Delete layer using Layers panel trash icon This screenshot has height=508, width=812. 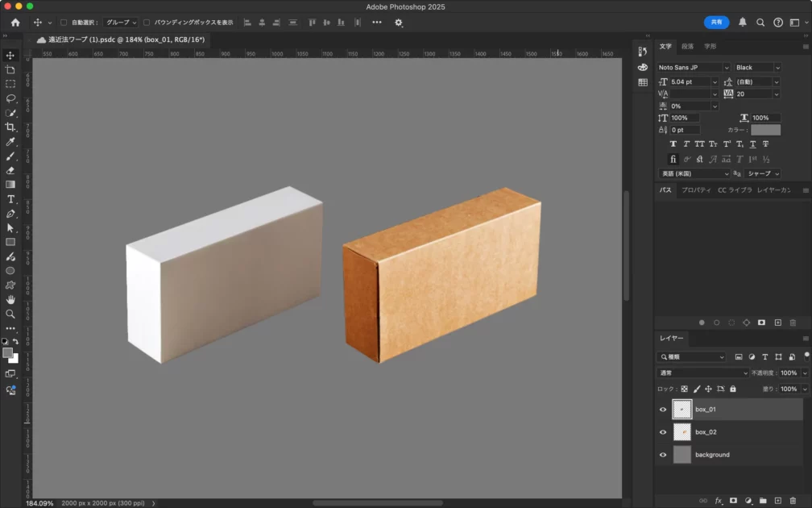pos(793,501)
